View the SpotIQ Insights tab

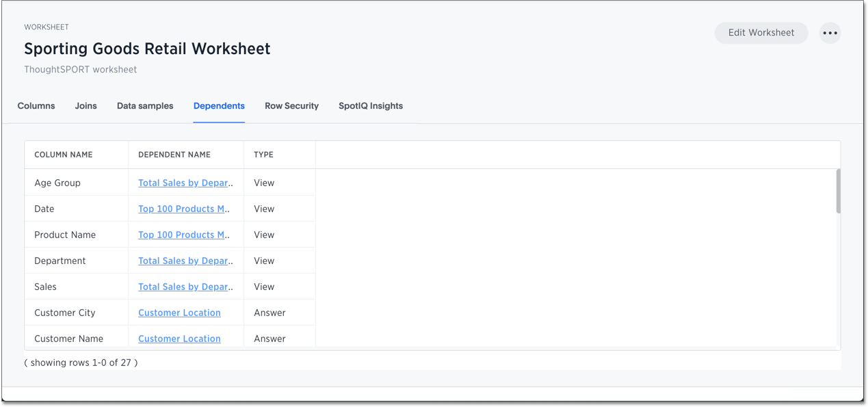(370, 106)
